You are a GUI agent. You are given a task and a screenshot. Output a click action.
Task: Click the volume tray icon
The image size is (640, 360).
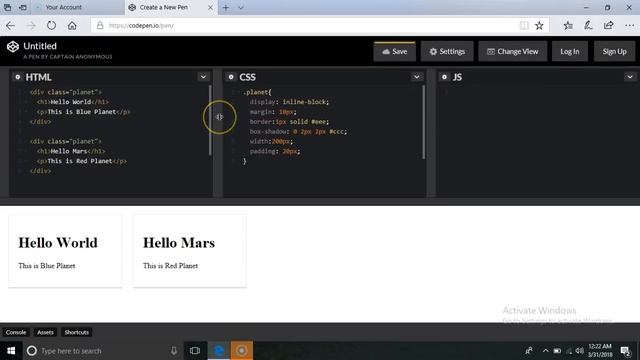[x=580, y=351]
